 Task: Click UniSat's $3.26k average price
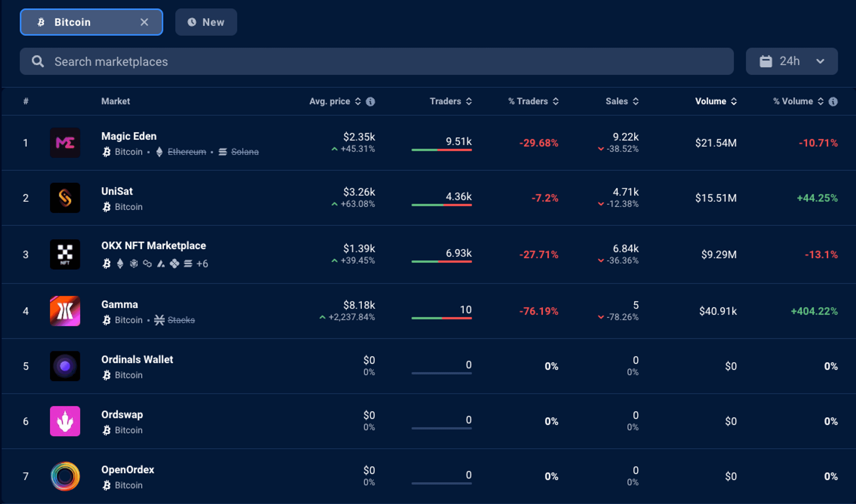(359, 192)
